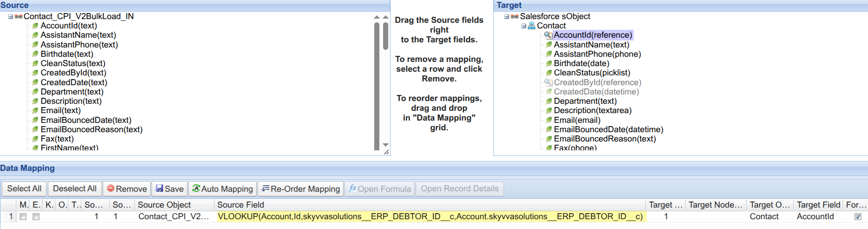This screenshot has width=868, height=229.
Task: Click the VLOOKUP formula cell in row 1
Action: coord(430,216)
